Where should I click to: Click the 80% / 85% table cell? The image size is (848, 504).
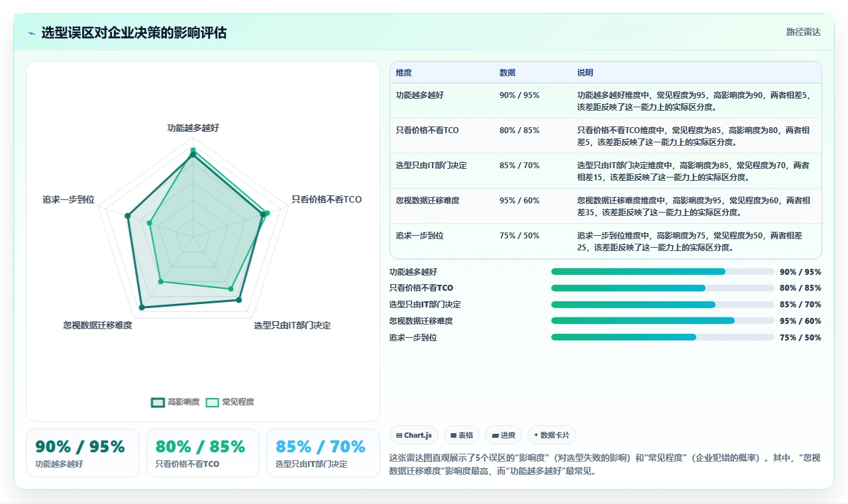pyautogui.click(x=519, y=130)
